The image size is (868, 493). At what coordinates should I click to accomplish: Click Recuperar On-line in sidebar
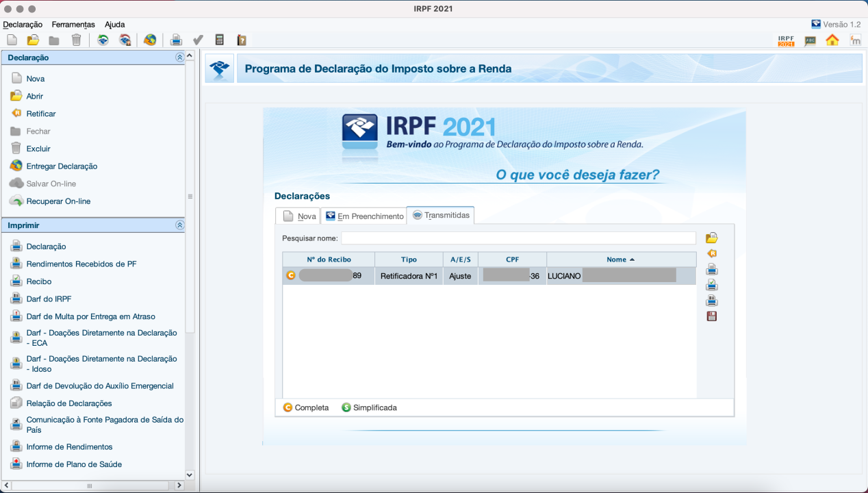[58, 201]
